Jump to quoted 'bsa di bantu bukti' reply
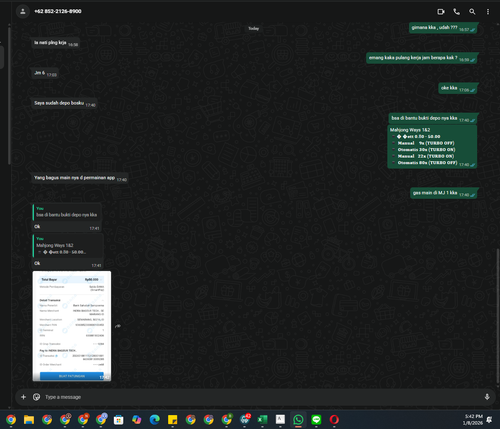 pyautogui.click(x=67, y=212)
